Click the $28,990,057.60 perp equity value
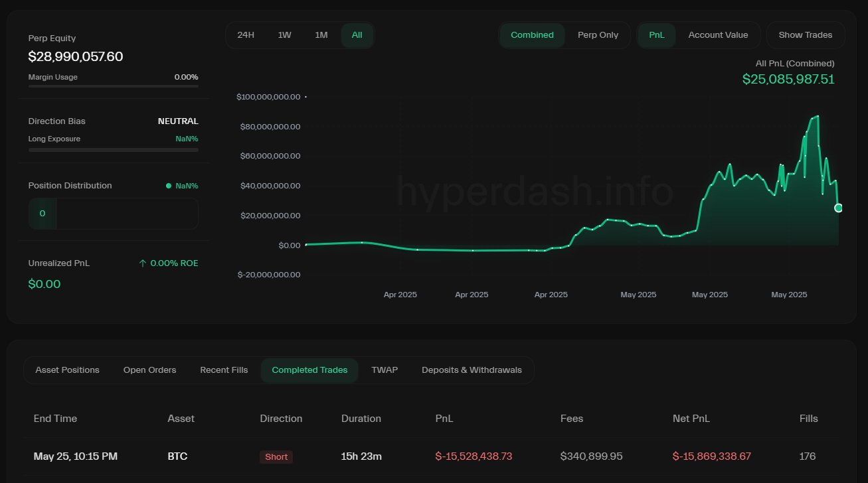This screenshot has width=868, height=483. pyautogui.click(x=76, y=56)
